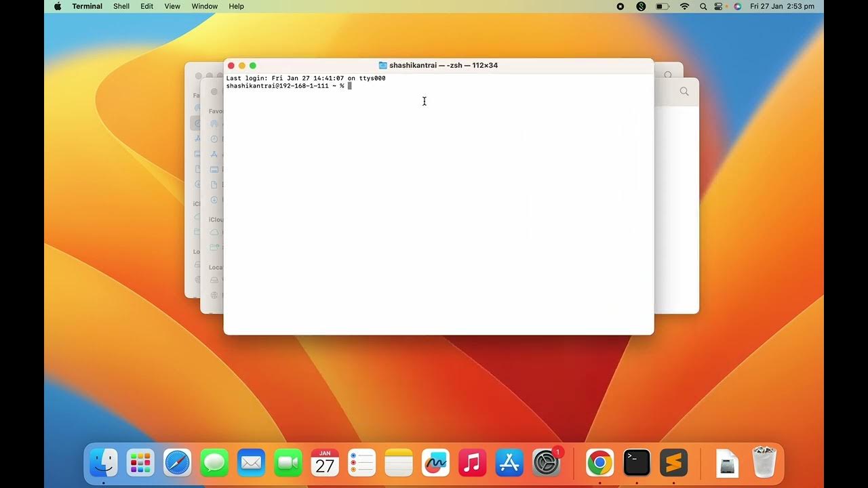Open the Apple menu
Screen dimensions: 868x488
(x=58, y=6)
